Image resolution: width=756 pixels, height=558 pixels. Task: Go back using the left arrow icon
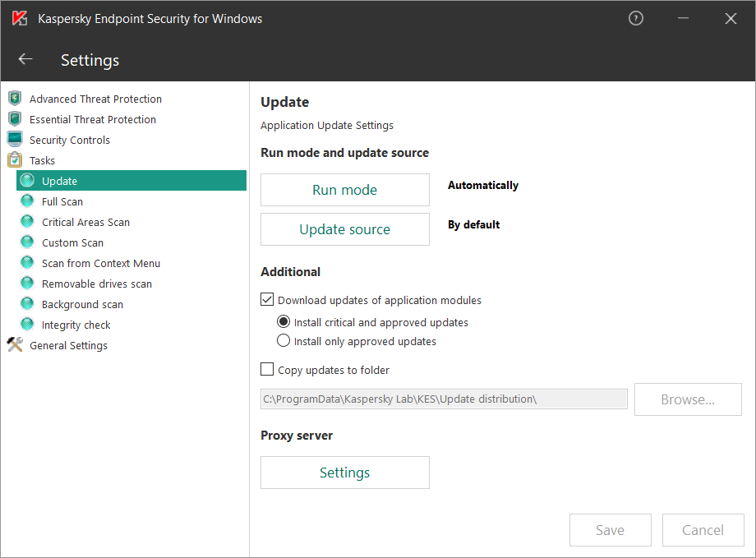[25, 59]
